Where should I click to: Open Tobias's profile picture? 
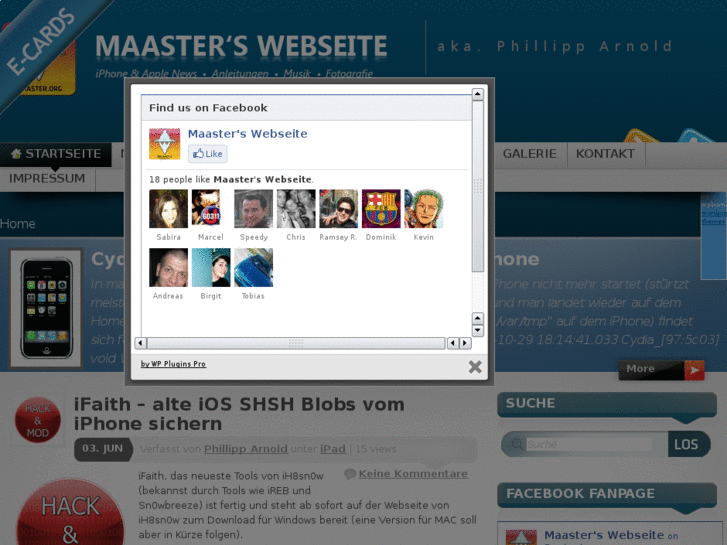click(253, 268)
